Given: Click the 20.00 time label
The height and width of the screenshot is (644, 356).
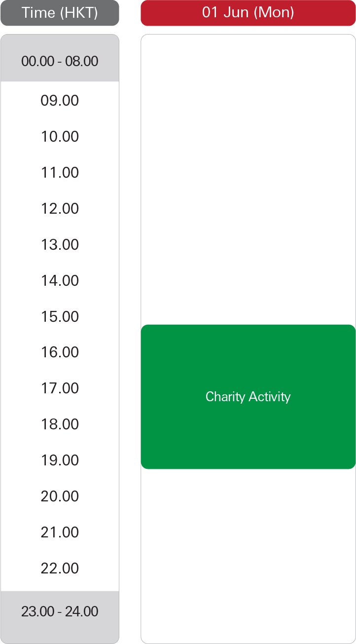Looking at the screenshot, I should pyautogui.click(x=60, y=496).
